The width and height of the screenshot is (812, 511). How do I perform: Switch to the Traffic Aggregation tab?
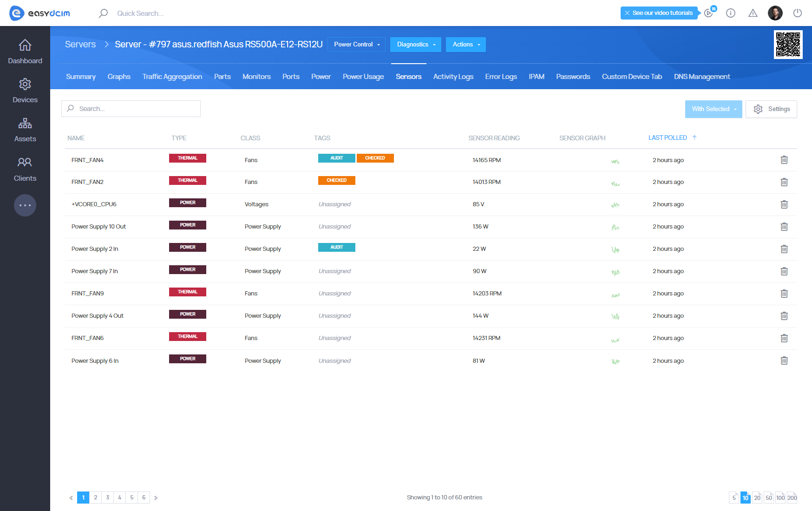pos(172,77)
